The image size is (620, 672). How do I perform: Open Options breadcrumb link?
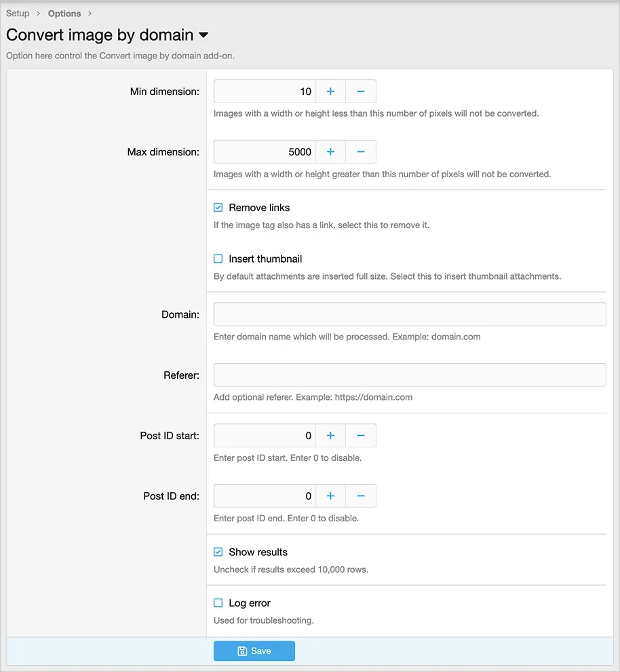[64, 14]
